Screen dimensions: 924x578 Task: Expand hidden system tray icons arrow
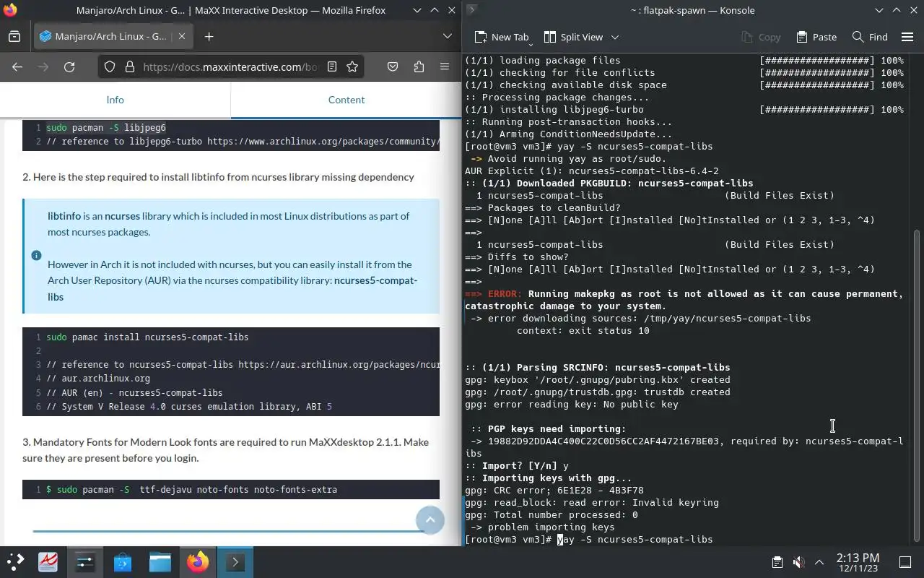tap(819, 562)
